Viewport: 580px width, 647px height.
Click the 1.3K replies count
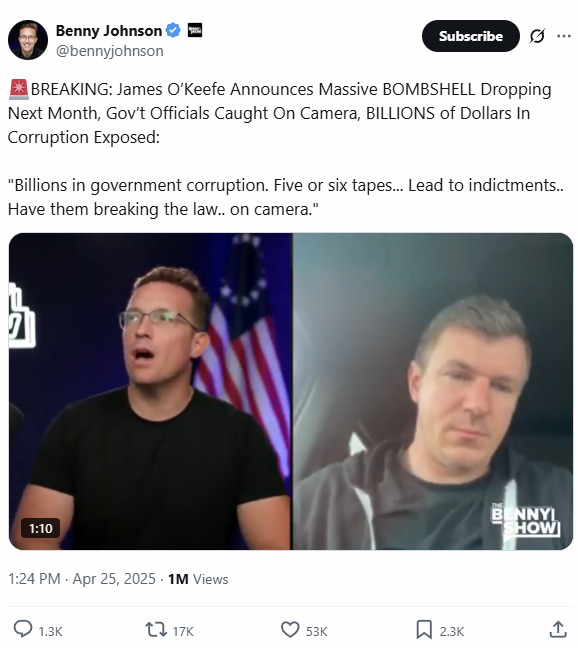50,631
